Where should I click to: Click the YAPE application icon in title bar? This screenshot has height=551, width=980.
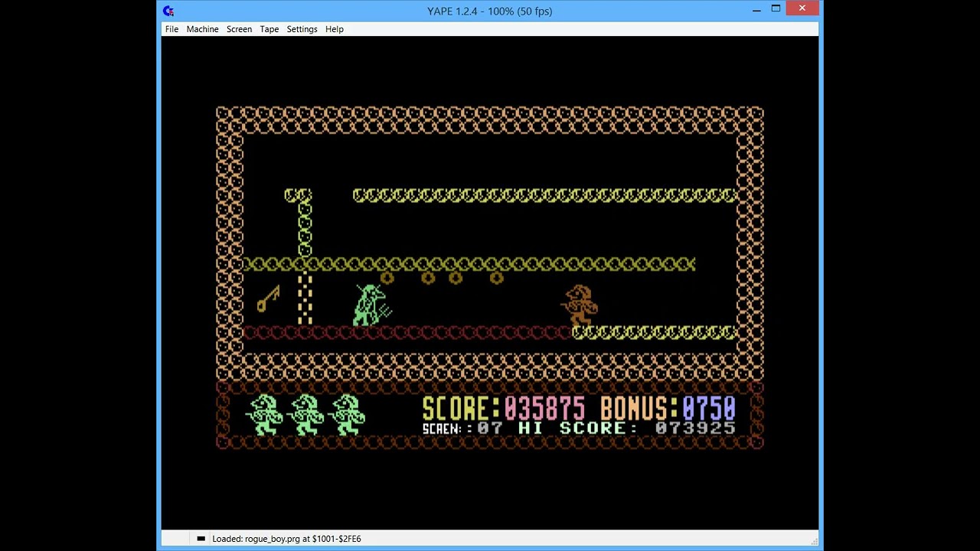[168, 11]
